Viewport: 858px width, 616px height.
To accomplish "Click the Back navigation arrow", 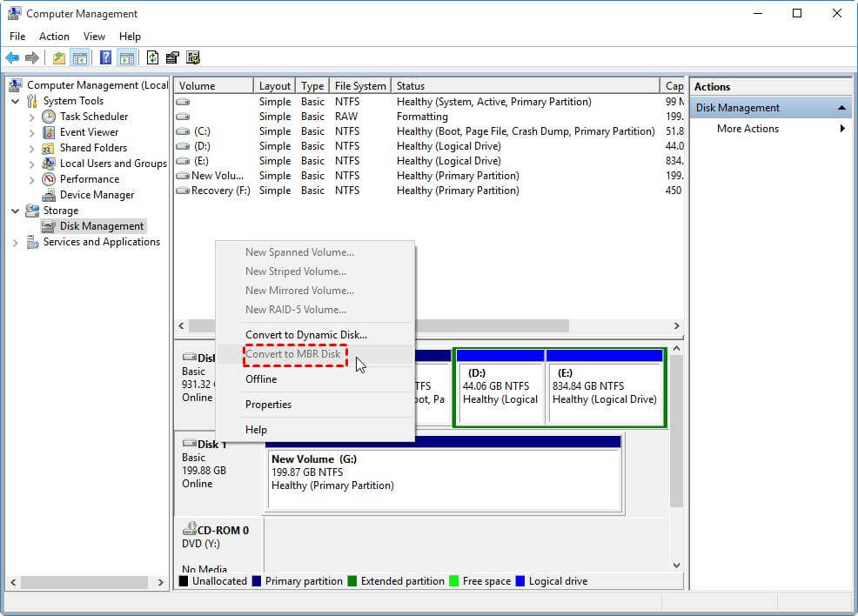I will [11, 57].
